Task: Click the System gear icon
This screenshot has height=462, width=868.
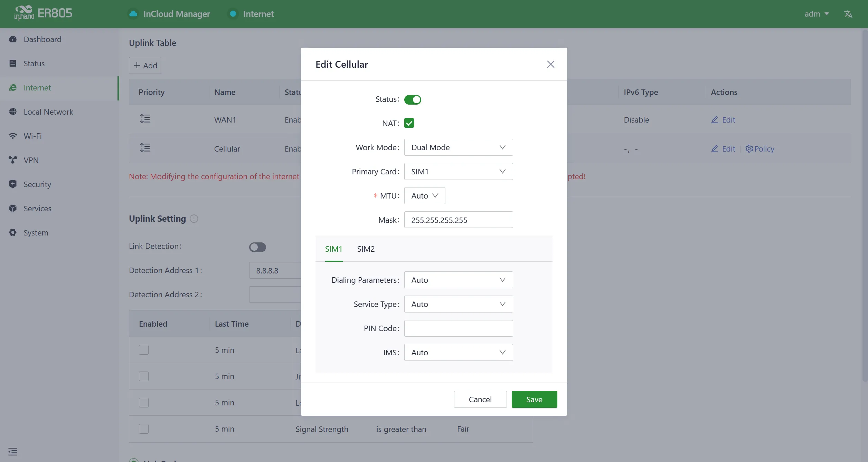Action: pyautogui.click(x=13, y=233)
